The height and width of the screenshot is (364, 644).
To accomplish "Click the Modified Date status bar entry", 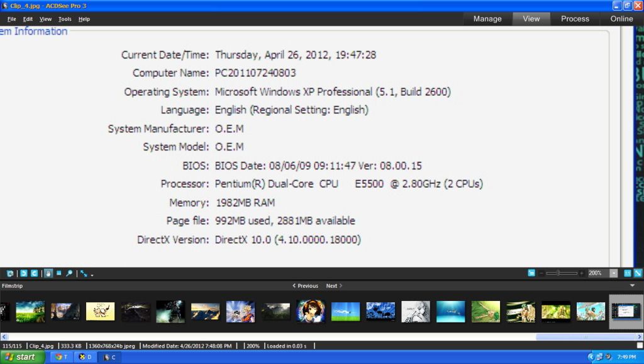I will point(187,346).
